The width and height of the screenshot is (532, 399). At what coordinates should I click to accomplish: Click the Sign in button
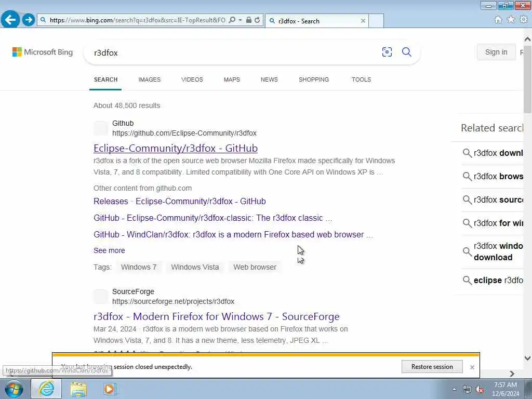(496, 52)
